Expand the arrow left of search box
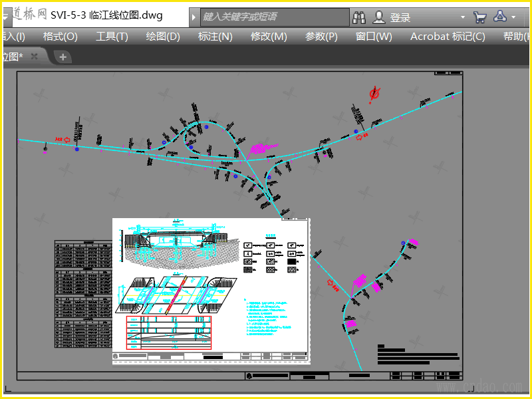This screenshot has width=532, height=399. [x=194, y=17]
